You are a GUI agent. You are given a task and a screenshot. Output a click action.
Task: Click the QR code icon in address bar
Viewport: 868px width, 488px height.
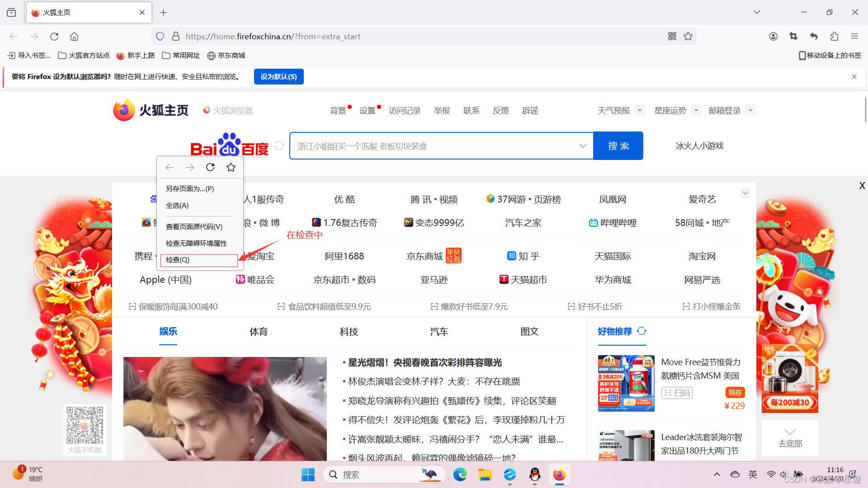pyautogui.click(x=672, y=37)
